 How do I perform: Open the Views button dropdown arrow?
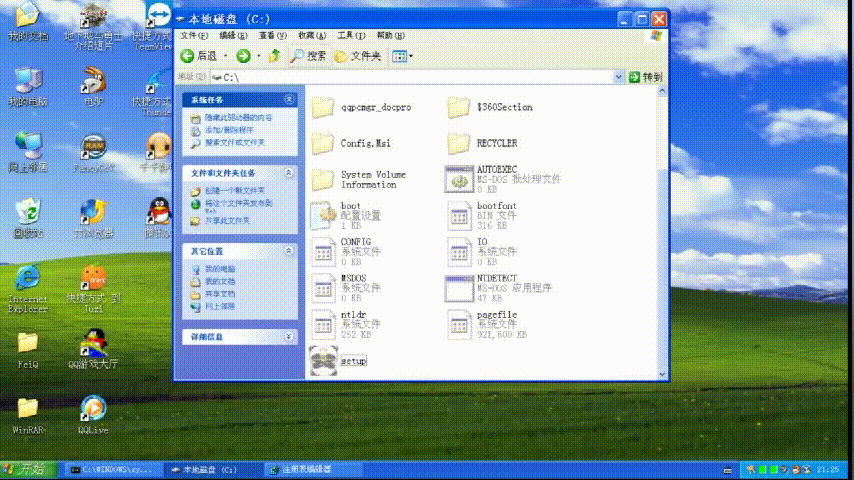coord(411,56)
